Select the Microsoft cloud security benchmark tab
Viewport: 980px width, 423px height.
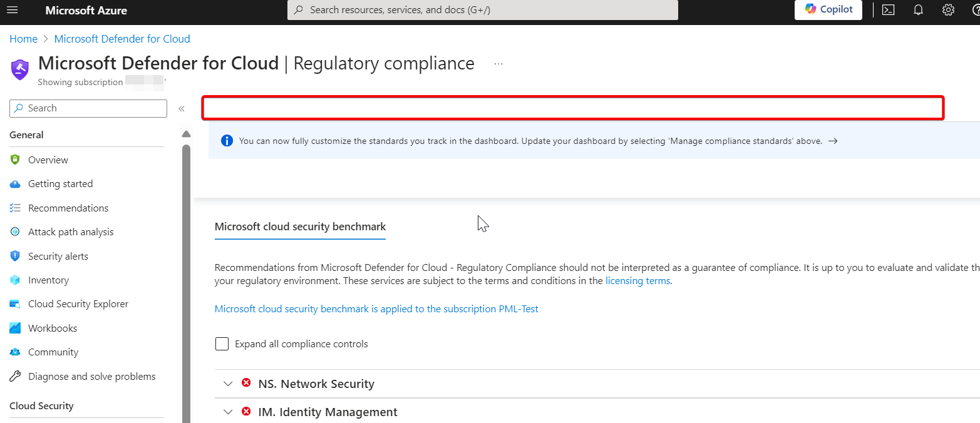click(300, 227)
